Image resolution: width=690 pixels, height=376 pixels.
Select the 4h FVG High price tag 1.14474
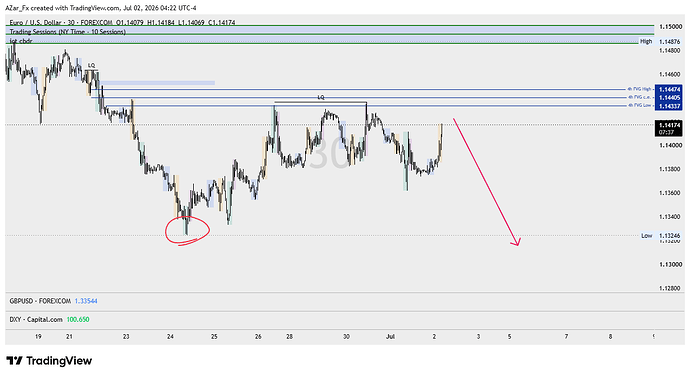point(669,89)
